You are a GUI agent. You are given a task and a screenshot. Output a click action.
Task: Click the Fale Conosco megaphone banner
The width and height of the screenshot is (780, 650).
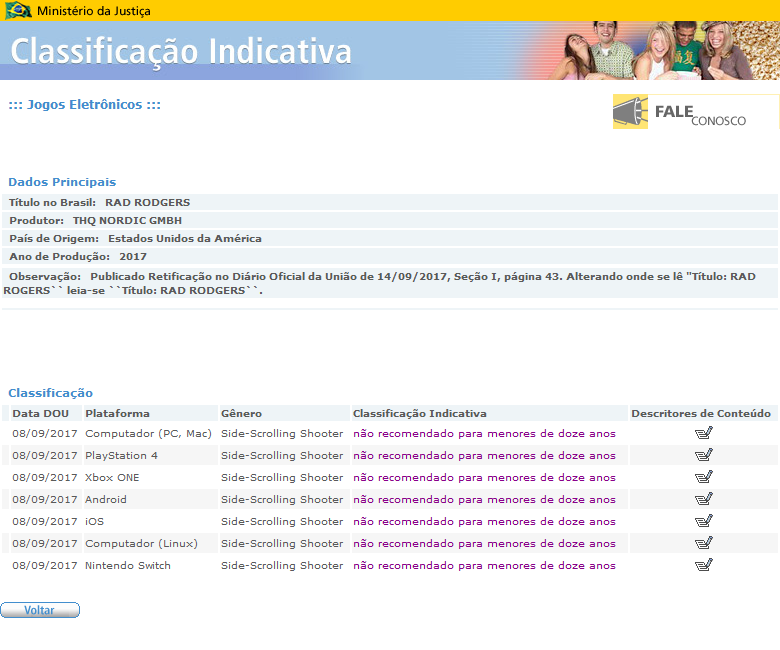[695, 112]
